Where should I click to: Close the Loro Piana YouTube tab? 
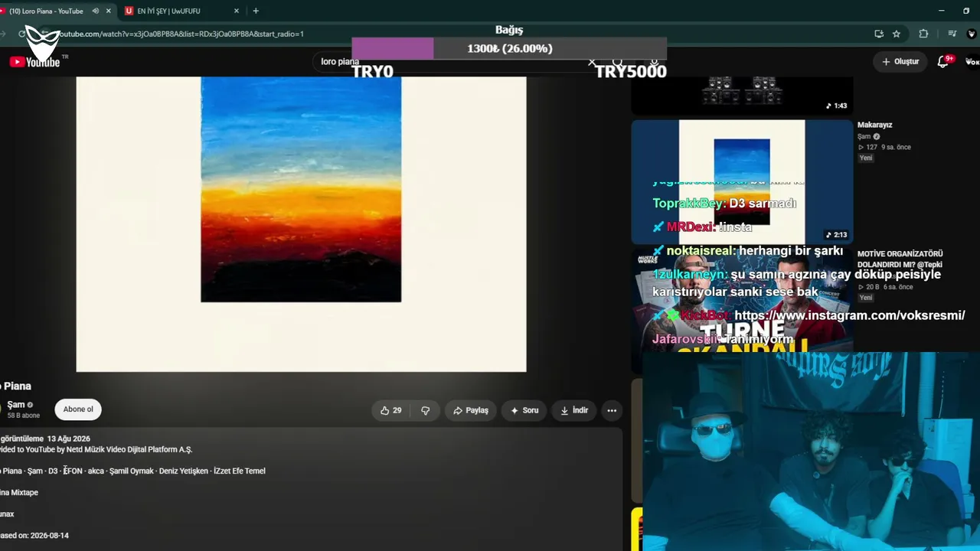point(109,11)
